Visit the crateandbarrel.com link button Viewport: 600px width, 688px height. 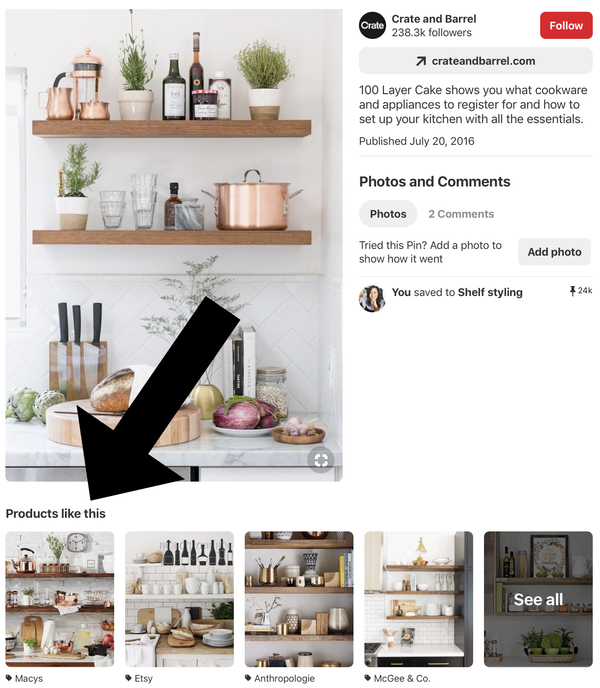(475, 61)
